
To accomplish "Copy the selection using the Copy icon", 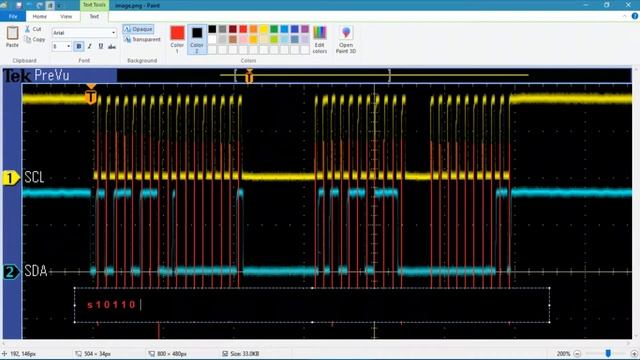I will click(x=35, y=40).
